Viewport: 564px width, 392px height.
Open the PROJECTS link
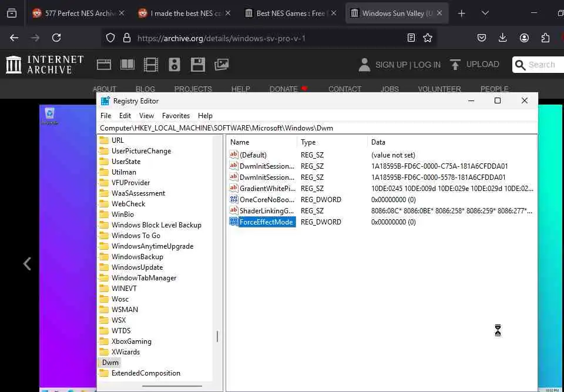[x=193, y=89]
